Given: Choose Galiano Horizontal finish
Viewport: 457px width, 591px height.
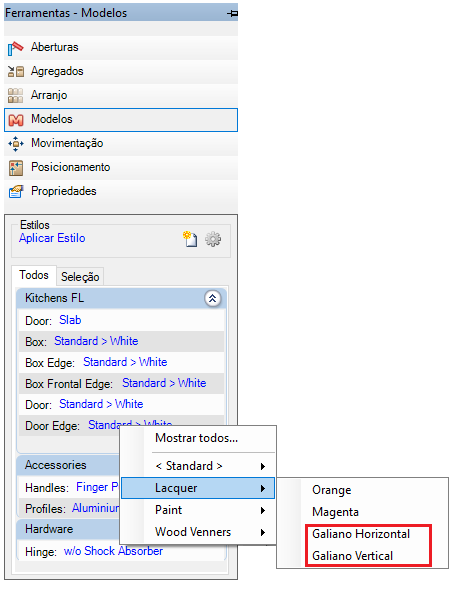Looking at the screenshot, I should click(x=361, y=534).
